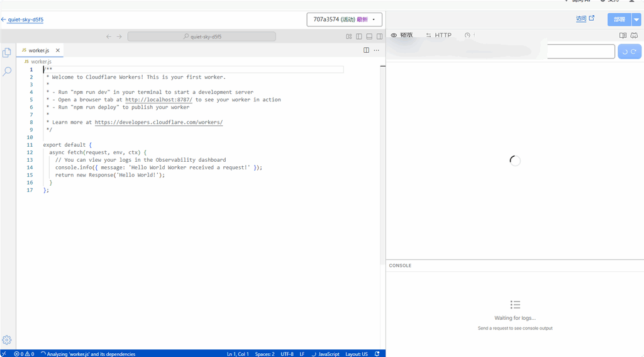644x357 pixels.
Task: Open the clock icon tab beside HTTP
Action: pos(467,35)
